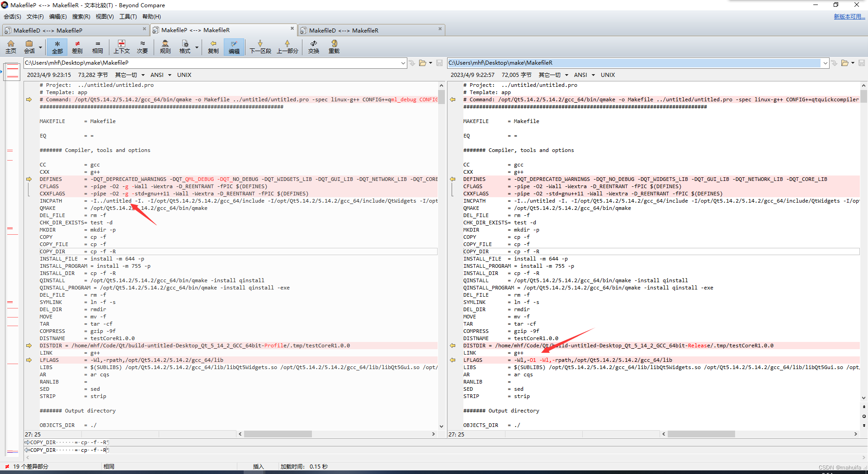Click the right open-file folder icon
The height and width of the screenshot is (474, 868).
[x=844, y=63]
